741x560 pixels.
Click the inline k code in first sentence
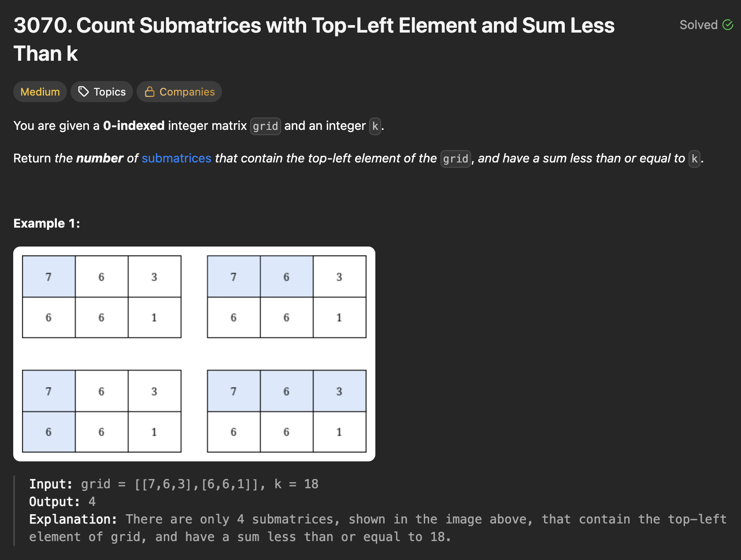coord(375,126)
